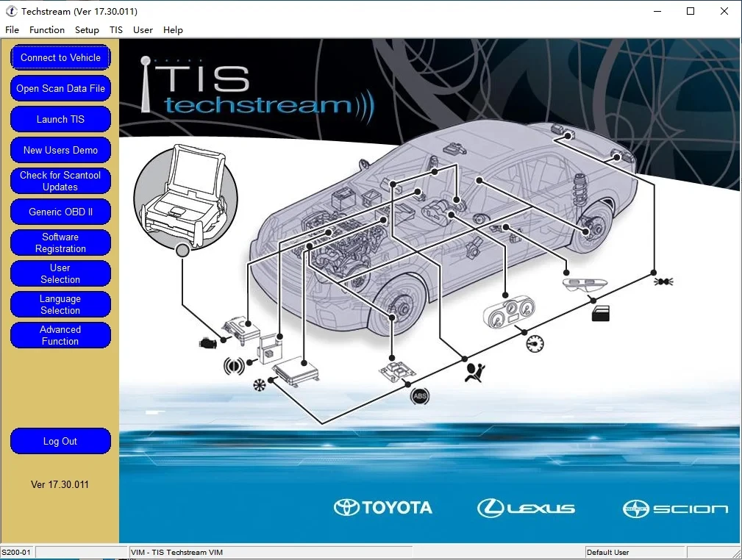Screen dimensions: 742x560
Task: Click the laptop scantool illustration
Action: pyautogui.click(x=182, y=196)
